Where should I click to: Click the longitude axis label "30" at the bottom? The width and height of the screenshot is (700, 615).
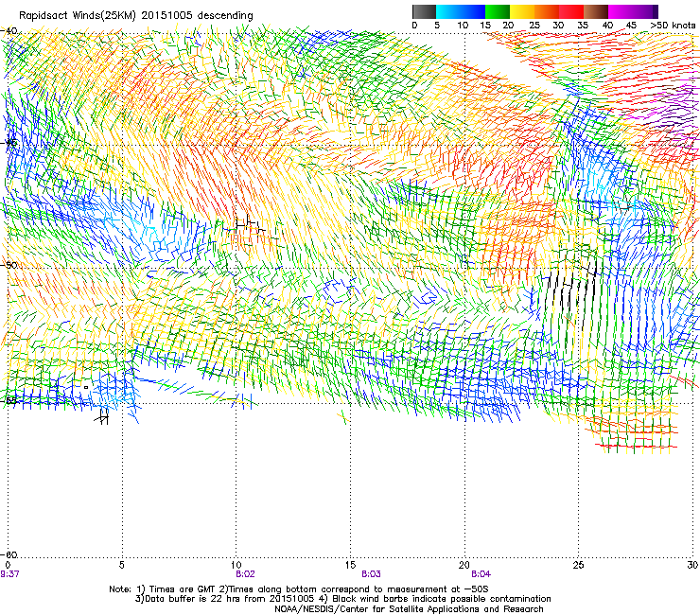point(692,565)
